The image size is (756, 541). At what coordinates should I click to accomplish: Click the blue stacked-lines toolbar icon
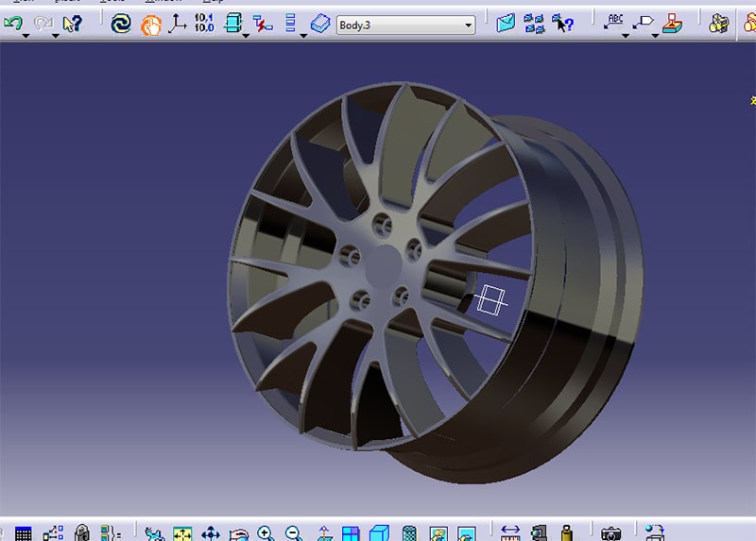290,23
